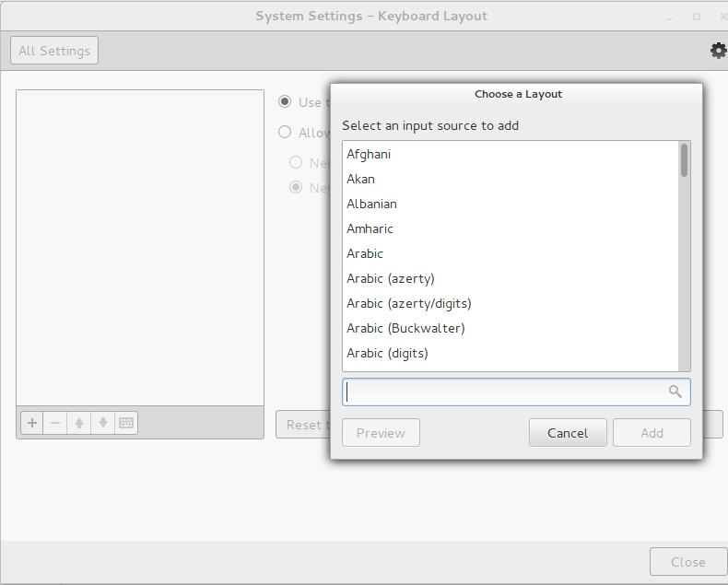728x585 pixels.
Task: Pick Arabic (azerty/digits) layout
Action: tap(408, 303)
